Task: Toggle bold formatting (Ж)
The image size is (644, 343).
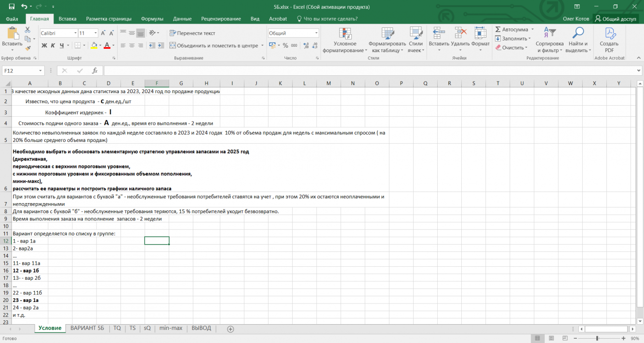Action: point(44,45)
